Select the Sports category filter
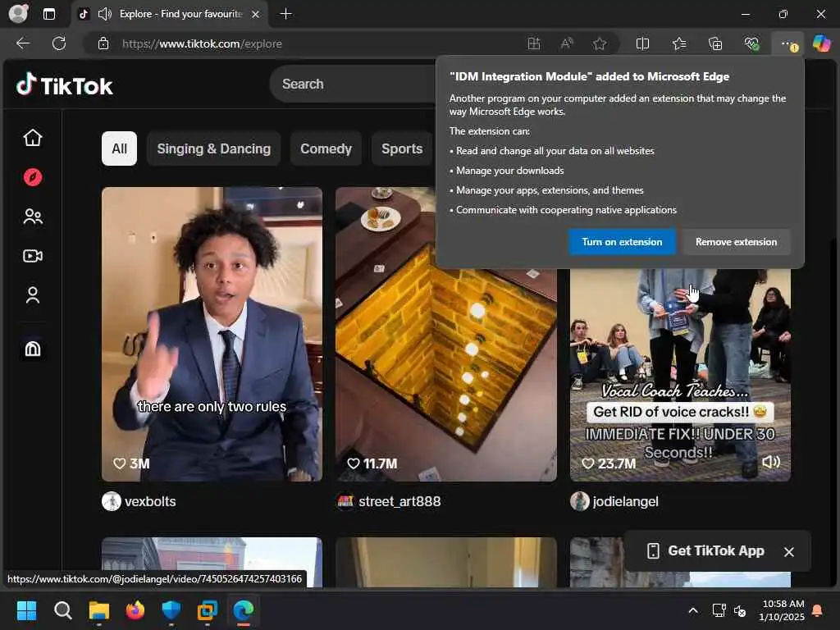Image resolution: width=840 pixels, height=630 pixels. pos(402,148)
